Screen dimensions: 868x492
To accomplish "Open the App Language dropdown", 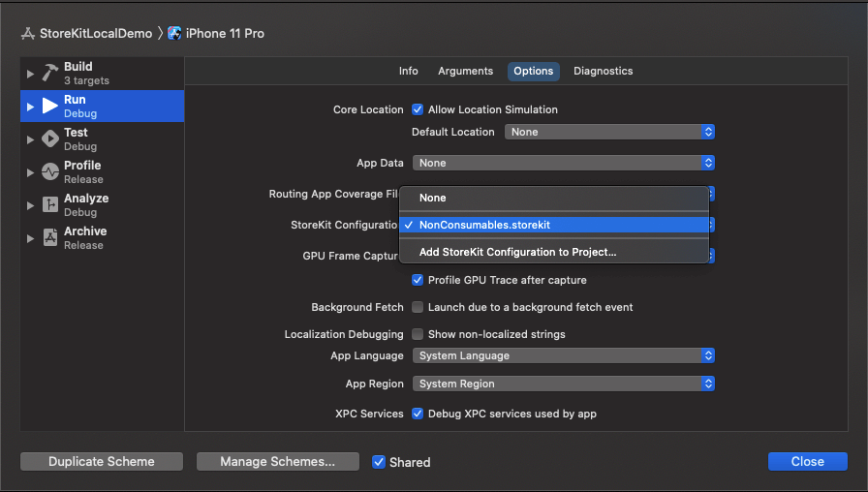I will click(563, 355).
